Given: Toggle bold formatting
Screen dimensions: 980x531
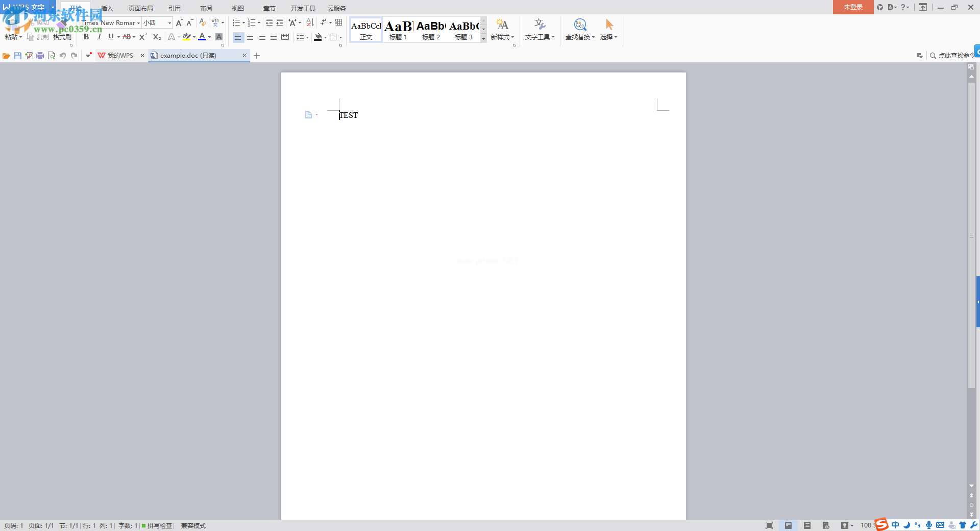Looking at the screenshot, I should [86, 37].
